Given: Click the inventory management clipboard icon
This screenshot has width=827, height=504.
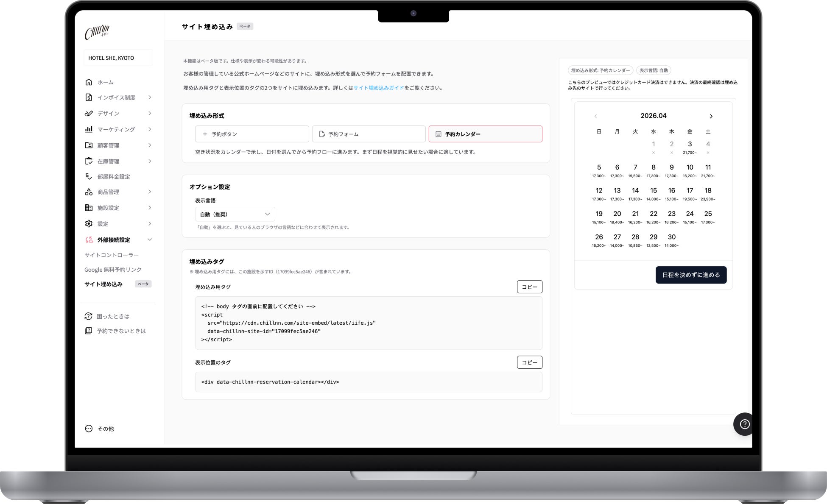Looking at the screenshot, I should [x=89, y=161].
